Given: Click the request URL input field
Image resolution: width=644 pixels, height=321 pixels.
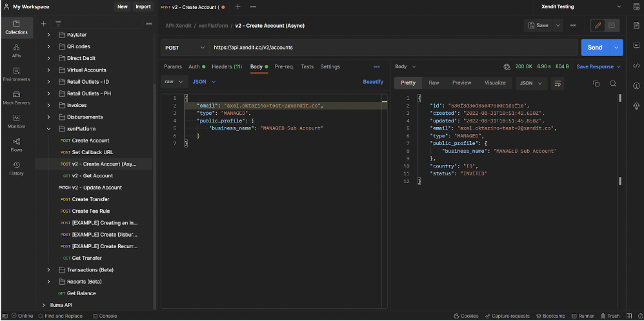Looking at the screenshot, I should click(393, 48).
